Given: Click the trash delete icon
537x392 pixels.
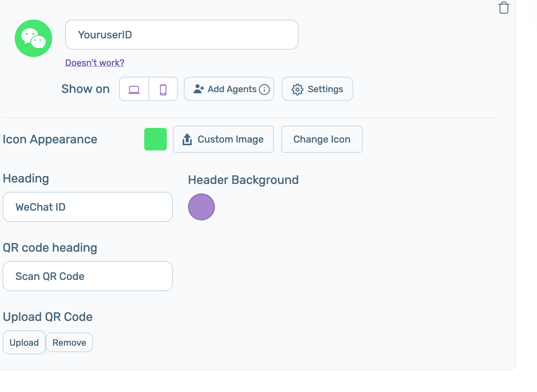Looking at the screenshot, I should pos(503,8).
